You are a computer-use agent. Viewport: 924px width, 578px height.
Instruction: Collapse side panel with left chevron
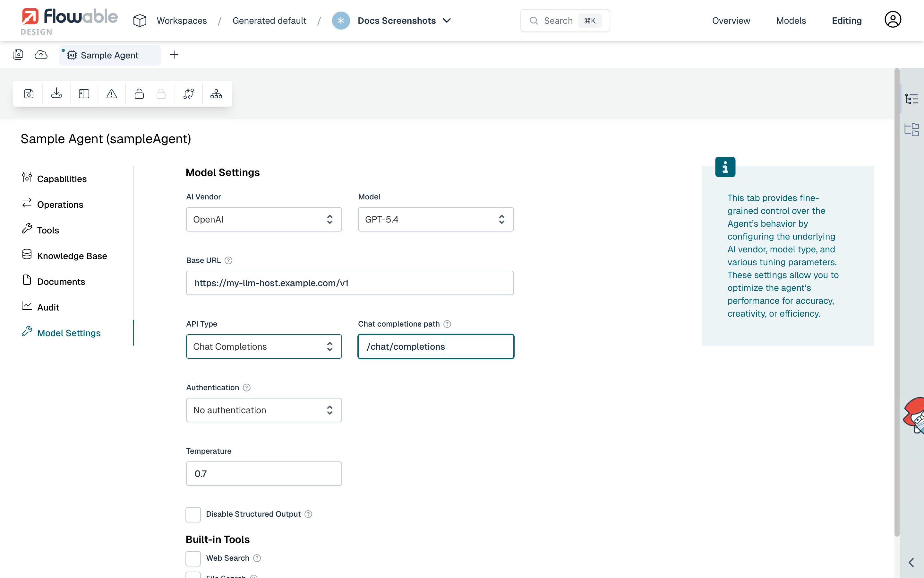point(911,563)
